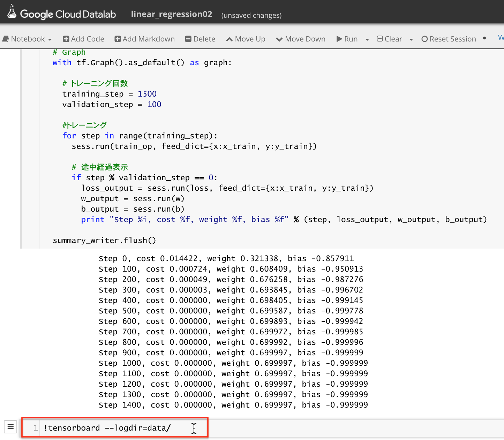Reset the notebook session
504x440 pixels.
click(x=449, y=39)
